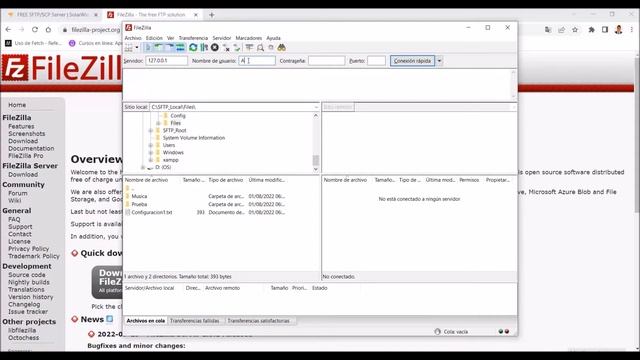The image size is (640, 360).
Task: Open the Ver menu
Action: coord(171,38)
